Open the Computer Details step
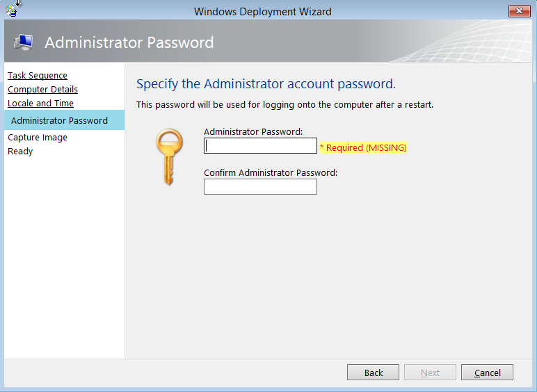This screenshot has height=392, width=537. point(42,90)
